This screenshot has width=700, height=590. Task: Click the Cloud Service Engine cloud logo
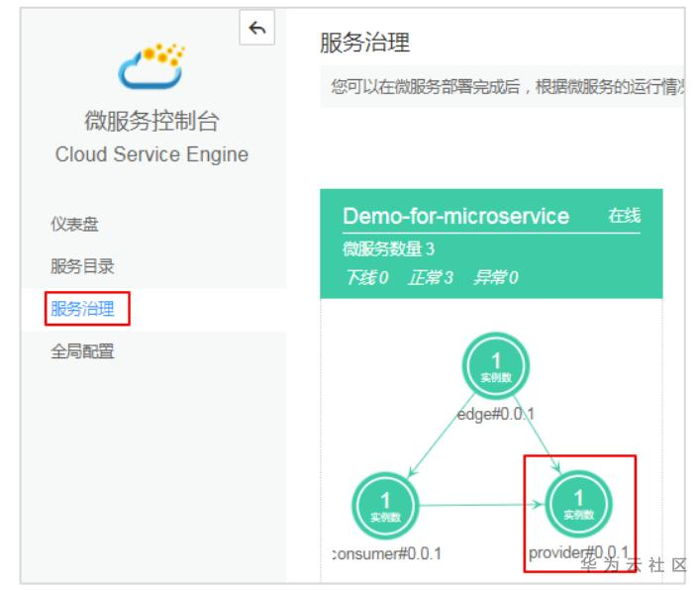tap(151, 65)
